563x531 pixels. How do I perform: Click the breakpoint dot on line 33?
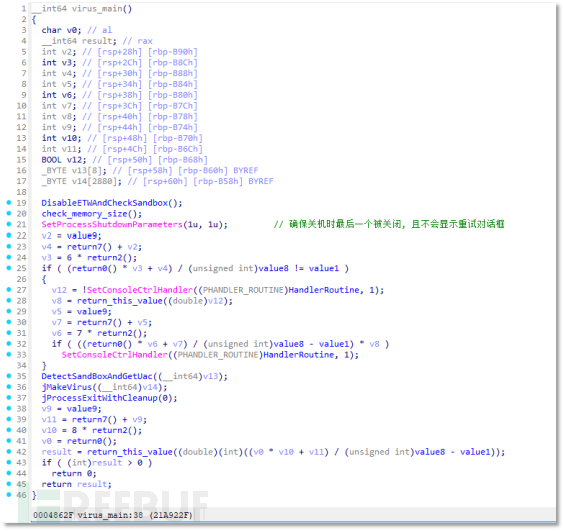(9, 354)
